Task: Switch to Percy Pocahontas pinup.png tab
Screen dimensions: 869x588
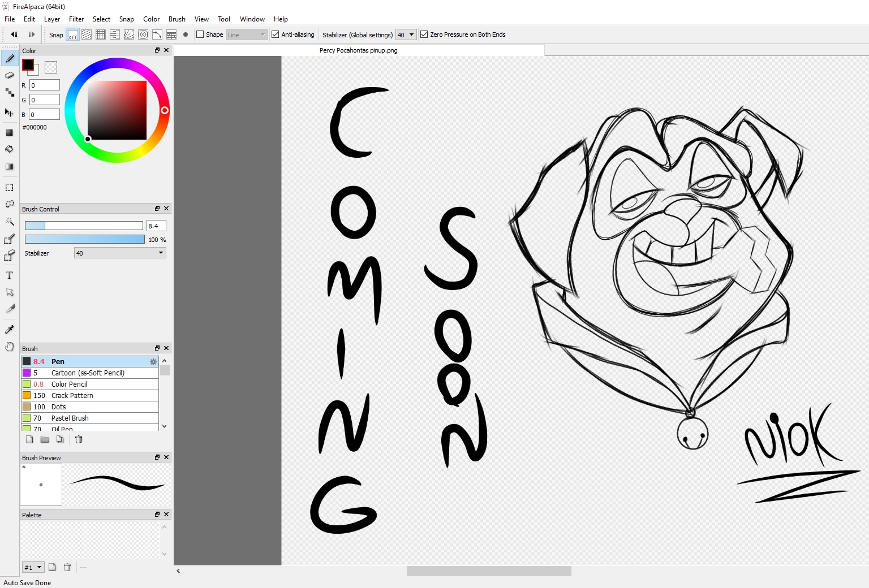Action: 359,50
